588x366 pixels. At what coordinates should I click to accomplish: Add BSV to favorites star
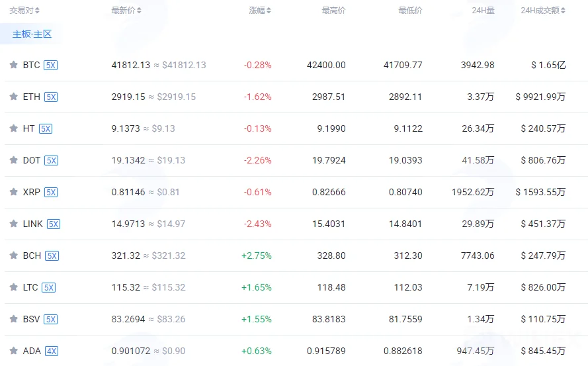pyautogui.click(x=13, y=319)
